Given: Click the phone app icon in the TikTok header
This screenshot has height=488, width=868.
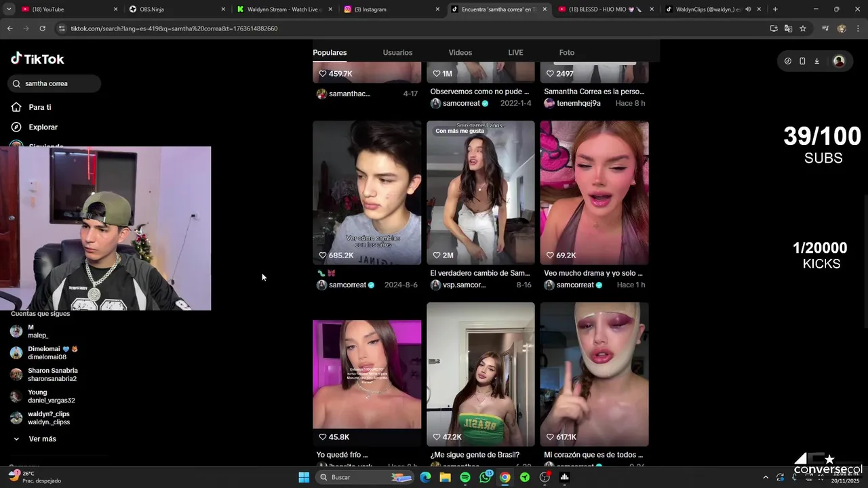Looking at the screenshot, I should (x=802, y=61).
